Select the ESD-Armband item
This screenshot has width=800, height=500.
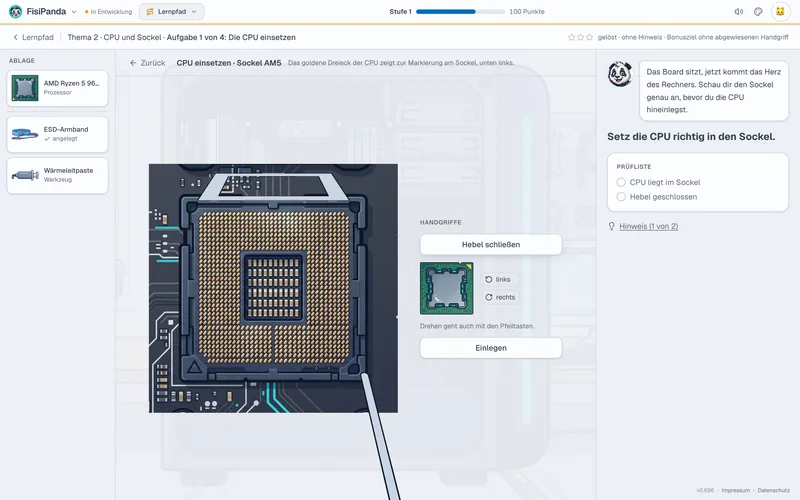click(x=58, y=134)
